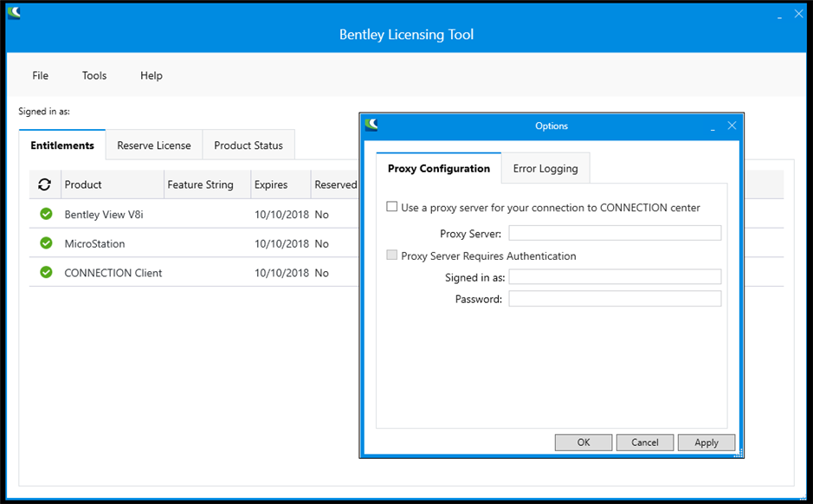Close the Options dialog
Viewport: 813px width, 504px height.
coord(732,126)
